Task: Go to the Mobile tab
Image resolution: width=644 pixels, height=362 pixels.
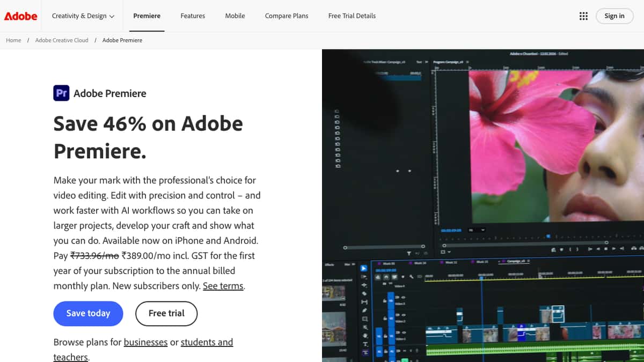Action: (235, 16)
